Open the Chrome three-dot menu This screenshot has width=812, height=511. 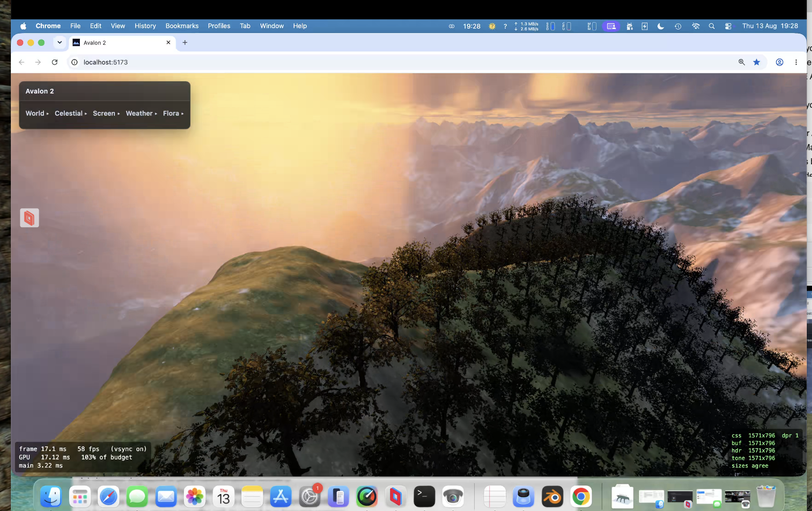(796, 62)
